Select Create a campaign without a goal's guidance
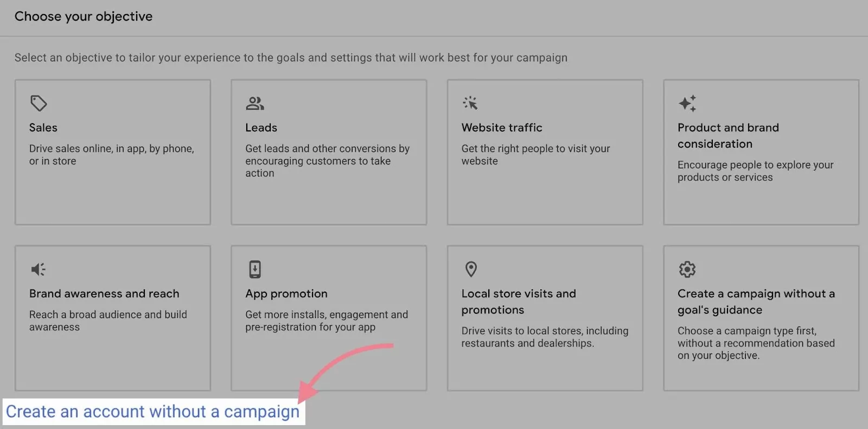The width and height of the screenshot is (868, 429). pos(756,301)
